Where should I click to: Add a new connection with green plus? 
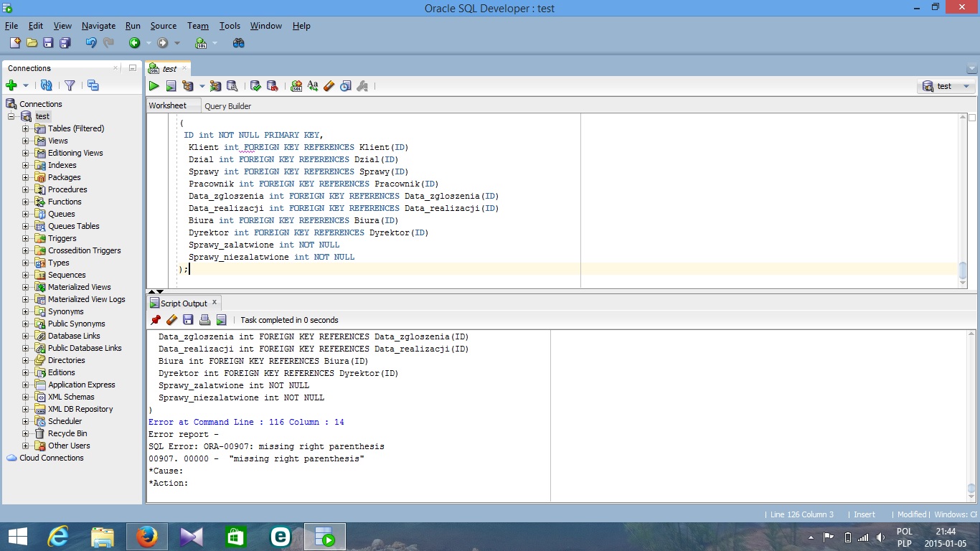(11, 85)
